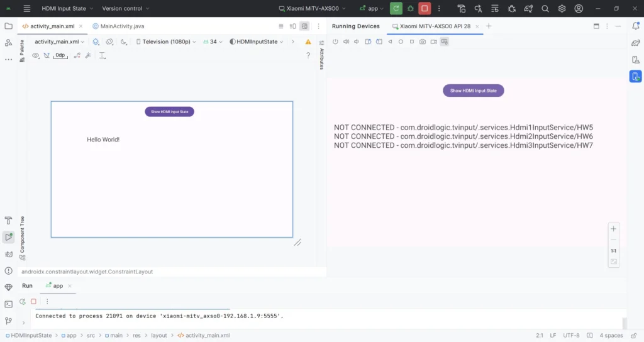Open API level 34 dropdown

(213, 41)
